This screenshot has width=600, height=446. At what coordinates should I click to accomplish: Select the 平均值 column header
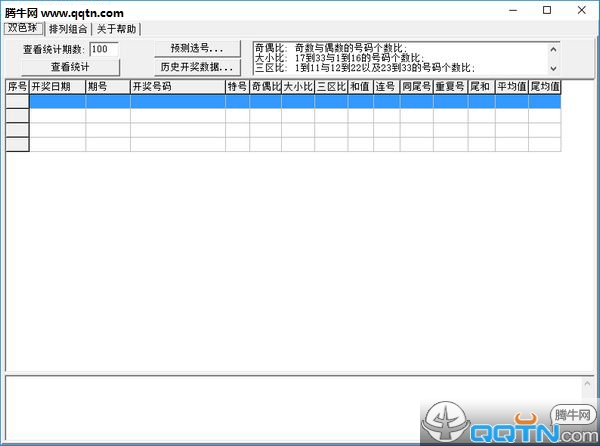(512, 87)
